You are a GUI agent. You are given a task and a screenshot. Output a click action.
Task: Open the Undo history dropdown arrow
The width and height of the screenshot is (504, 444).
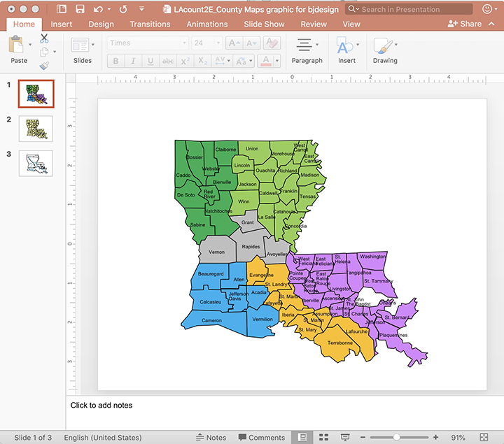pos(109,9)
